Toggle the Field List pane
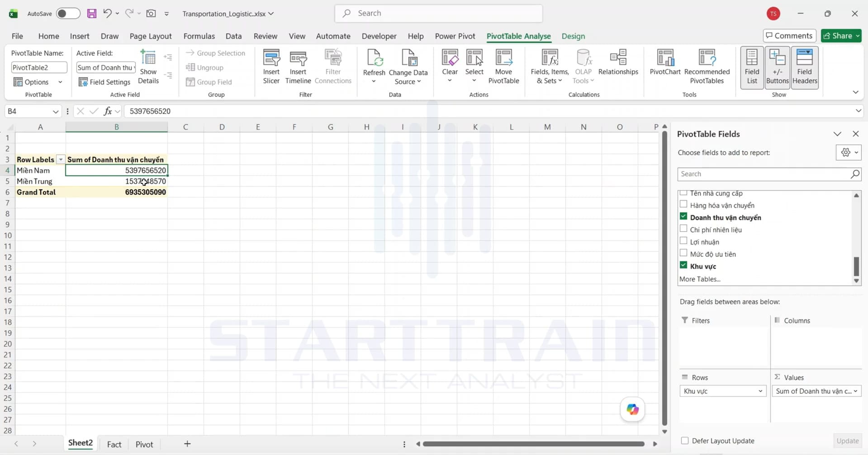This screenshot has width=868, height=455. pos(752,67)
